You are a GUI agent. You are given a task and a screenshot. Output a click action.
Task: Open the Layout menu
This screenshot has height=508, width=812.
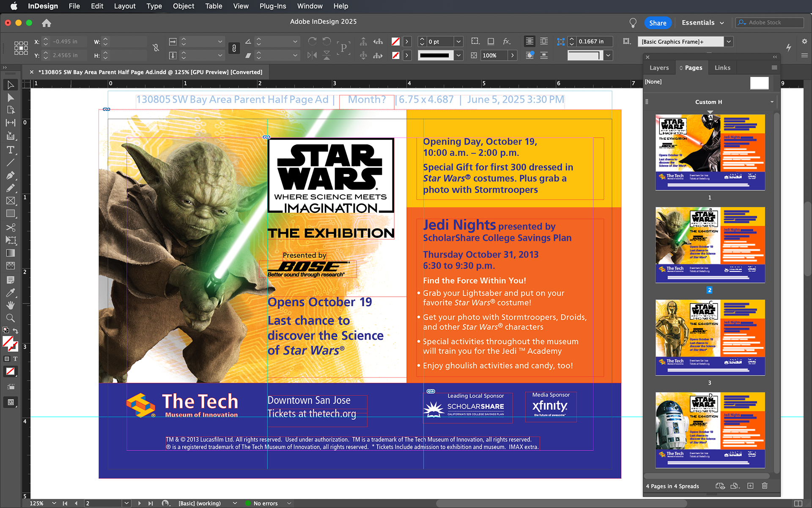(x=125, y=6)
